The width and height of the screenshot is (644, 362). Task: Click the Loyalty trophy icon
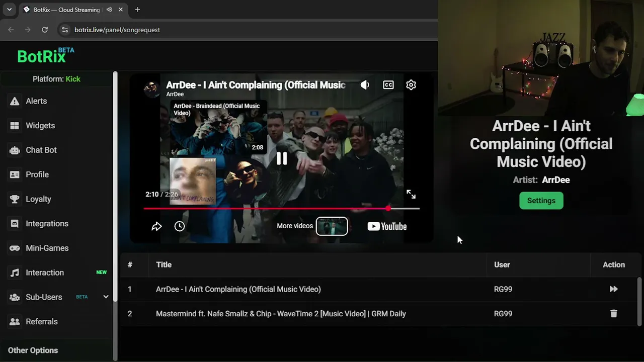(x=15, y=199)
